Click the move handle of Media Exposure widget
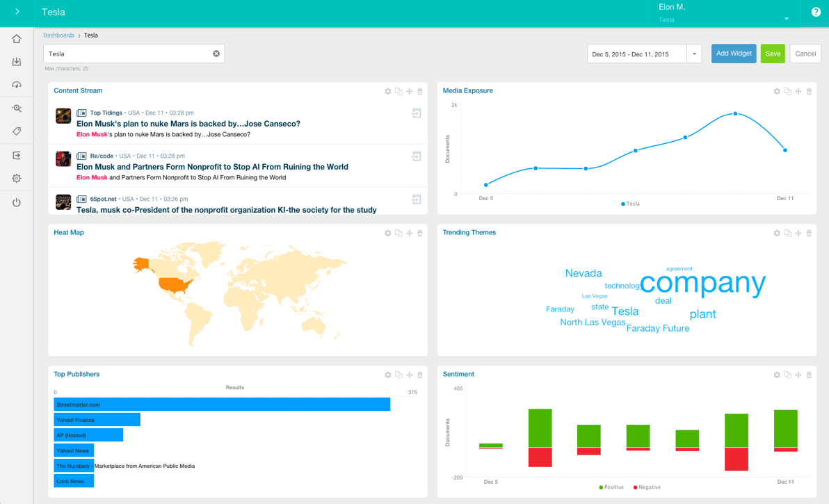 click(798, 91)
